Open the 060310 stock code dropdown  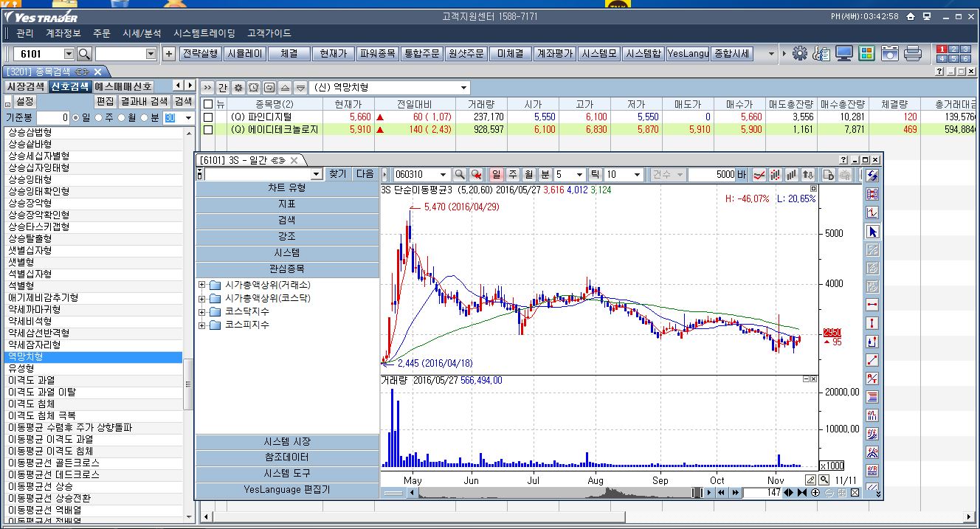click(443, 175)
